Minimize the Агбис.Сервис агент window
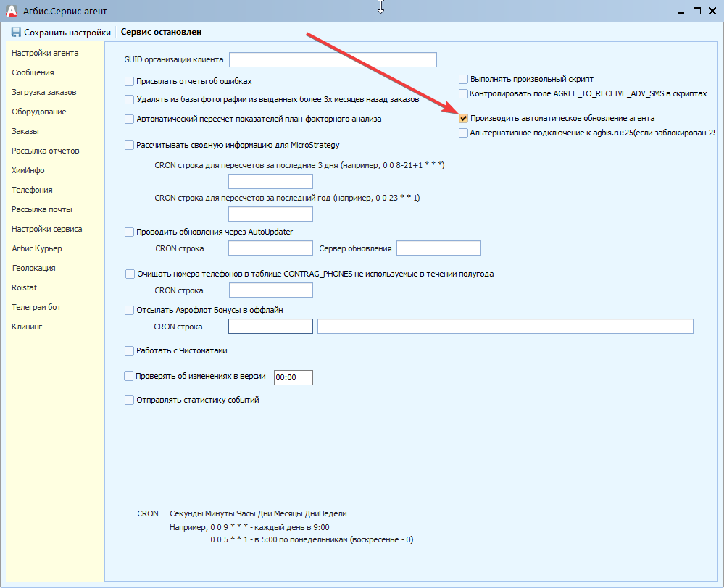 click(681, 11)
